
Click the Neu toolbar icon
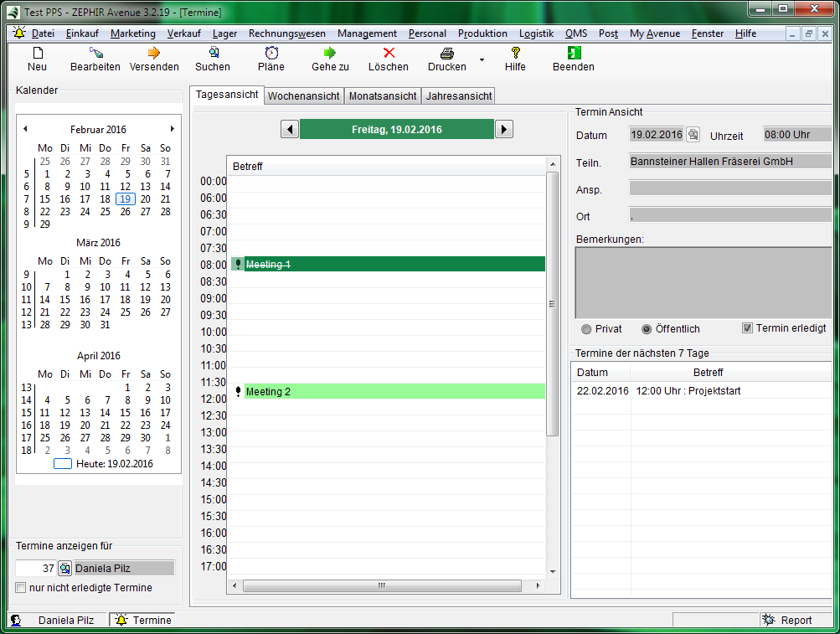(x=37, y=53)
